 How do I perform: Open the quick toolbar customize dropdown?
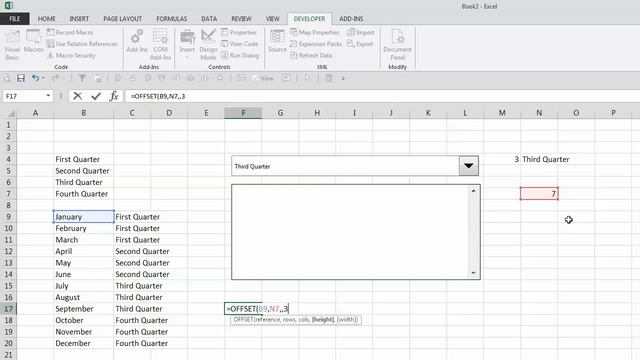click(343, 78)
